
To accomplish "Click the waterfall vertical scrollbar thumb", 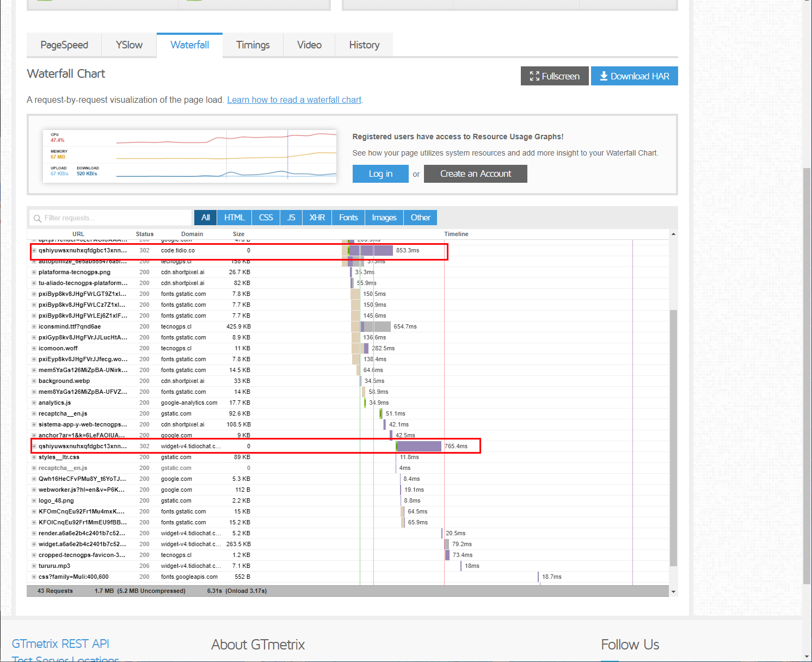I will point(673,438).
